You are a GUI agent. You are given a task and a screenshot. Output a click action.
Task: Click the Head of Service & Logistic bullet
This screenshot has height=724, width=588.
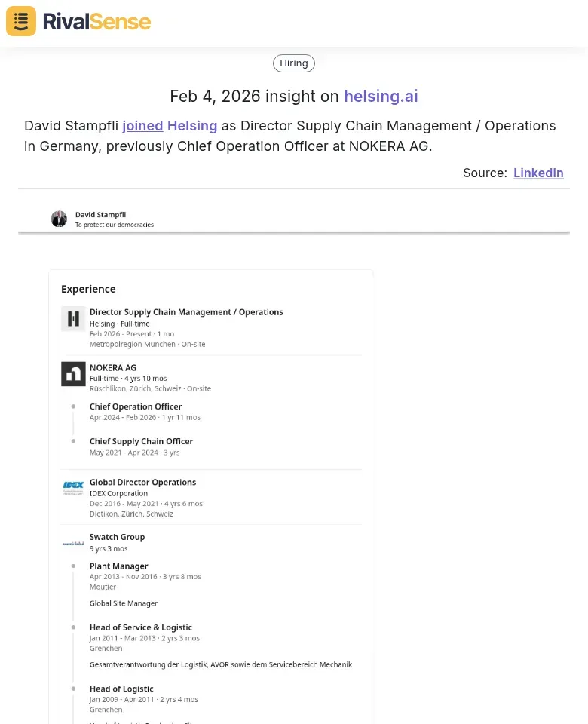tap(73, 627)
